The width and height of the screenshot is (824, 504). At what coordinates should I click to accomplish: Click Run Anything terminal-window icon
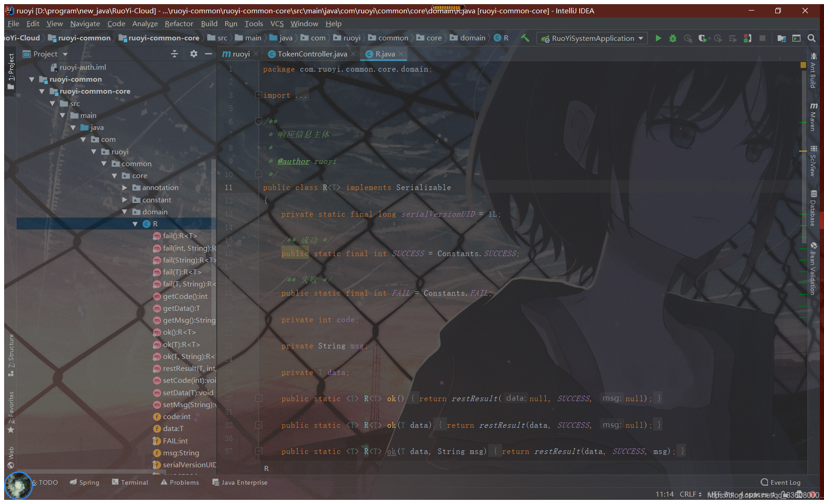tap(796, 38)
